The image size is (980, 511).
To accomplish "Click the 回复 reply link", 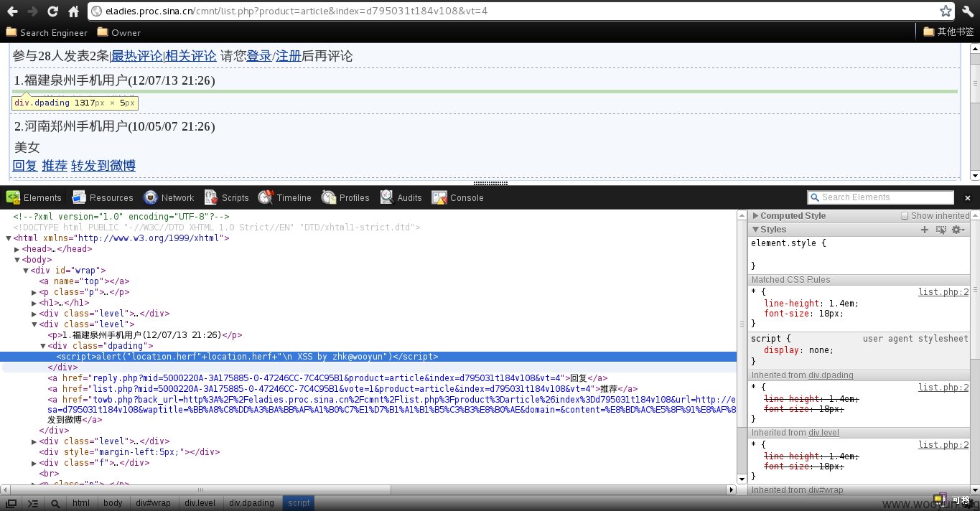I will pyautogui.click(x=25, y=166).
